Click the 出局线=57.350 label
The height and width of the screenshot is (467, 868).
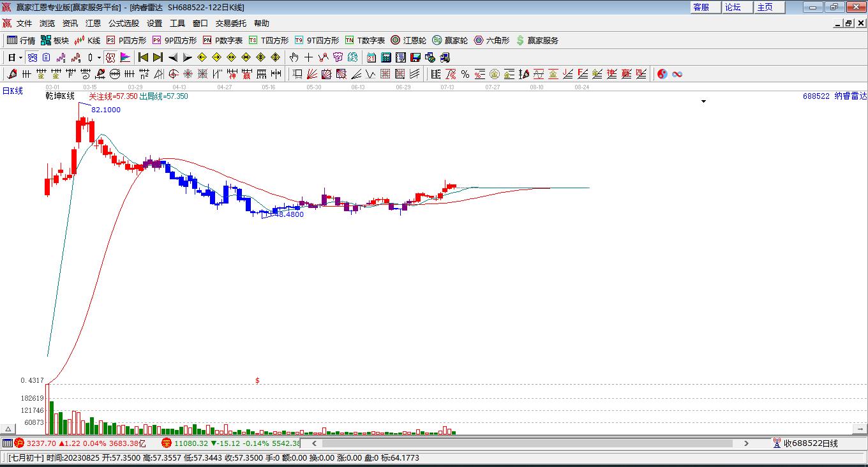(x=163, y=96)
